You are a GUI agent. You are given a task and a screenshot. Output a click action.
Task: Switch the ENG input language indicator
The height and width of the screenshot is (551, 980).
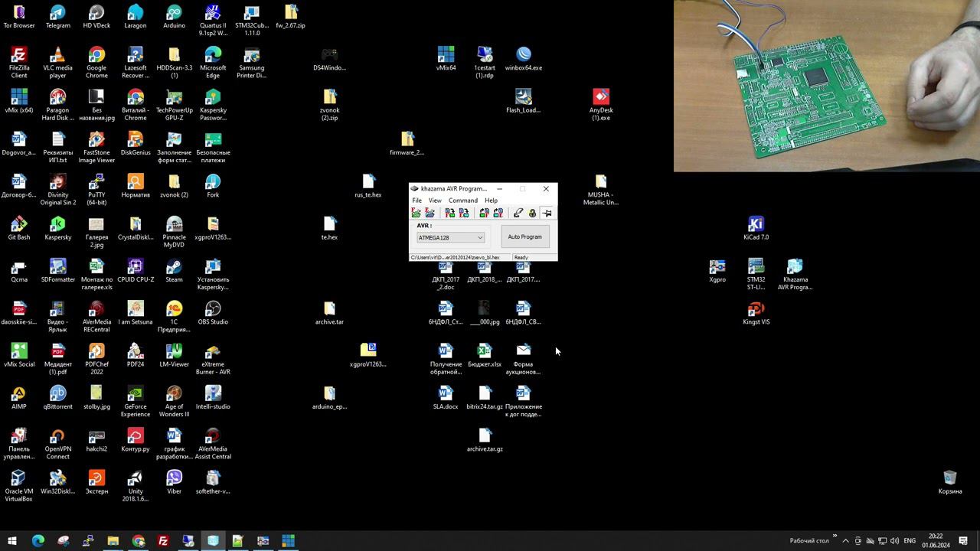910,541
